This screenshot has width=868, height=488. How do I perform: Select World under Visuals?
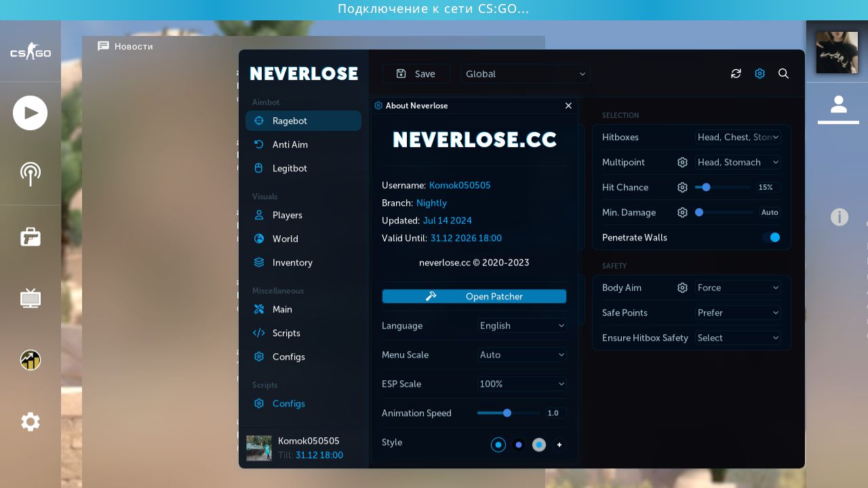[x=303, y=239]
